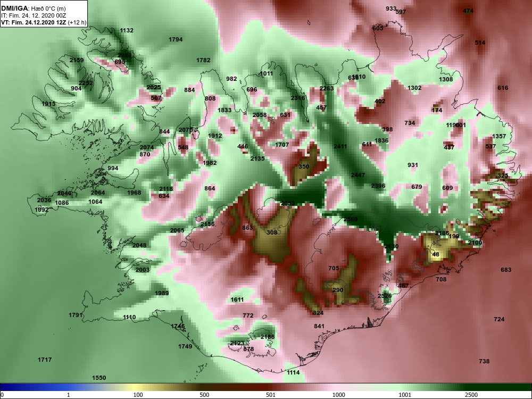Screen dimensions: 532x399
Task: Click the value 1110
Action: coord(129,317)
